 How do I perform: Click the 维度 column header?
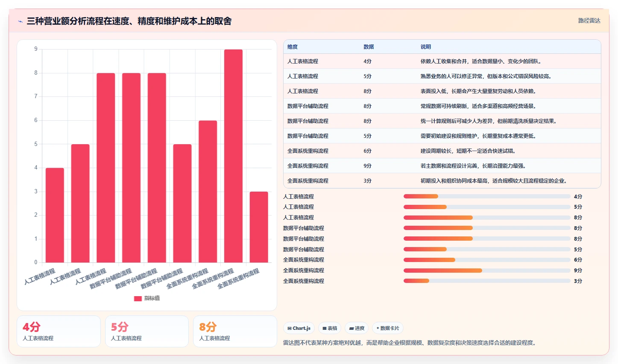(x=293, y=47)
